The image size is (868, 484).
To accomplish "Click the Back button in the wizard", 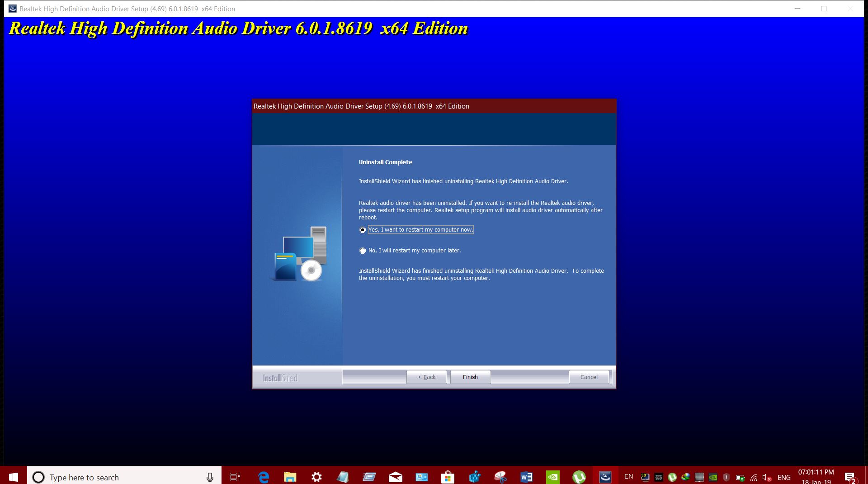I will point(426,377).
